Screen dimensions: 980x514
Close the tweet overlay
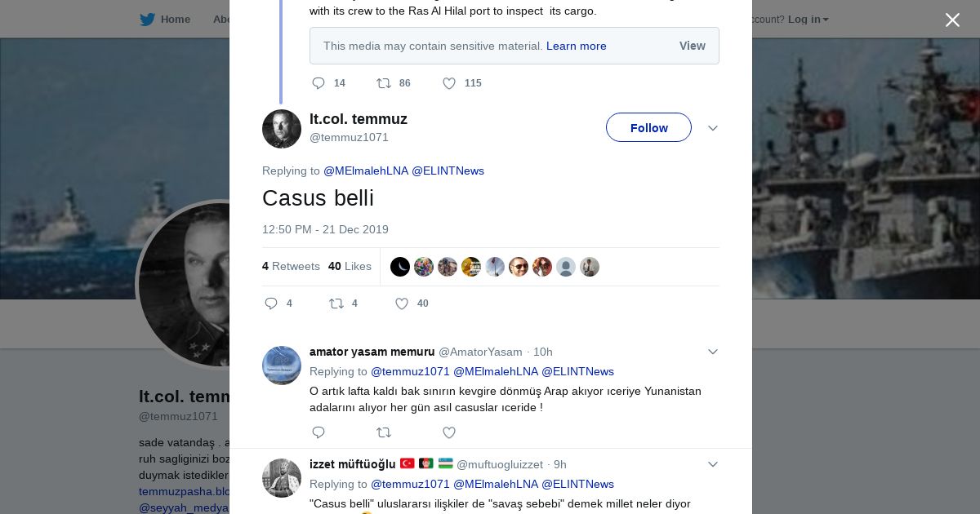tap(952, 20)
